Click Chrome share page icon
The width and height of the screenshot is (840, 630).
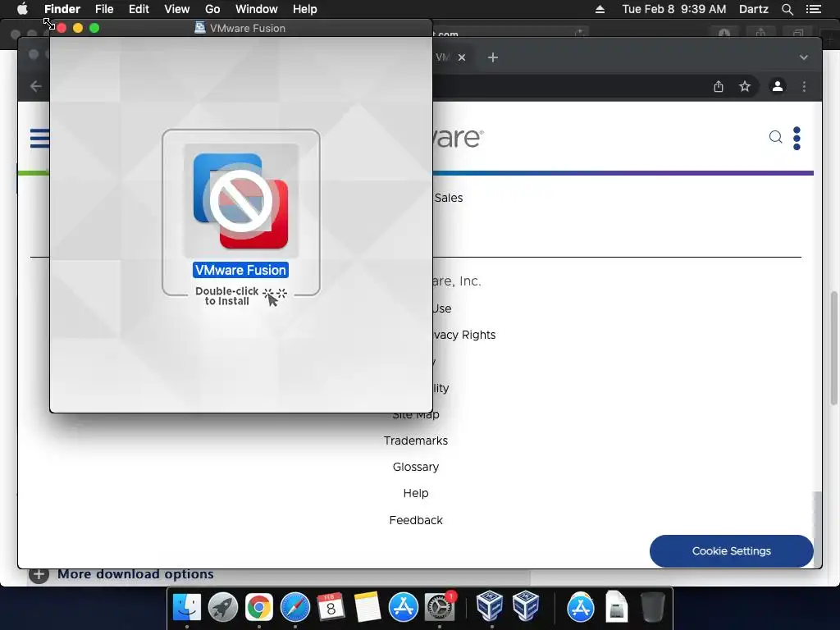[x=719, y=86]
